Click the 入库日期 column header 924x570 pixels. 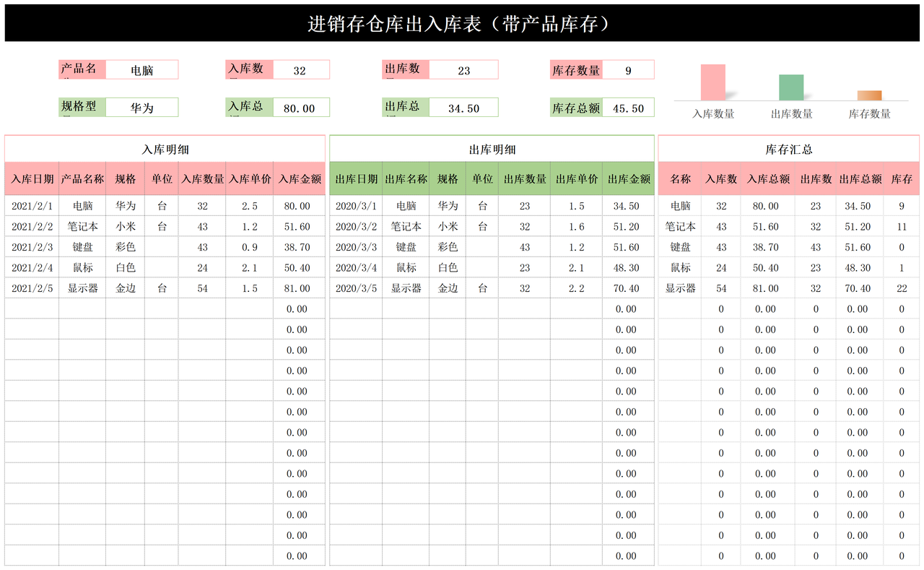[x=32, y=178]
